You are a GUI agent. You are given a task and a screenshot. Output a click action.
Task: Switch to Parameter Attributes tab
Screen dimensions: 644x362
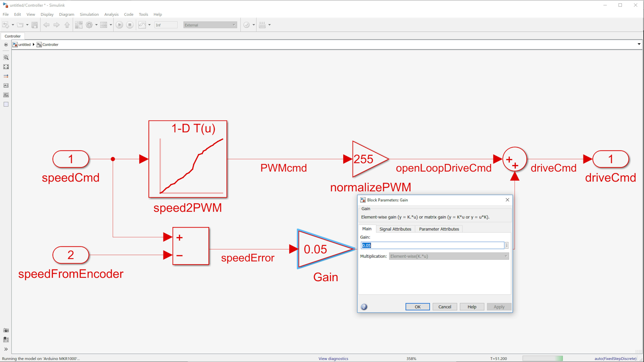click(x=439, y=229)
